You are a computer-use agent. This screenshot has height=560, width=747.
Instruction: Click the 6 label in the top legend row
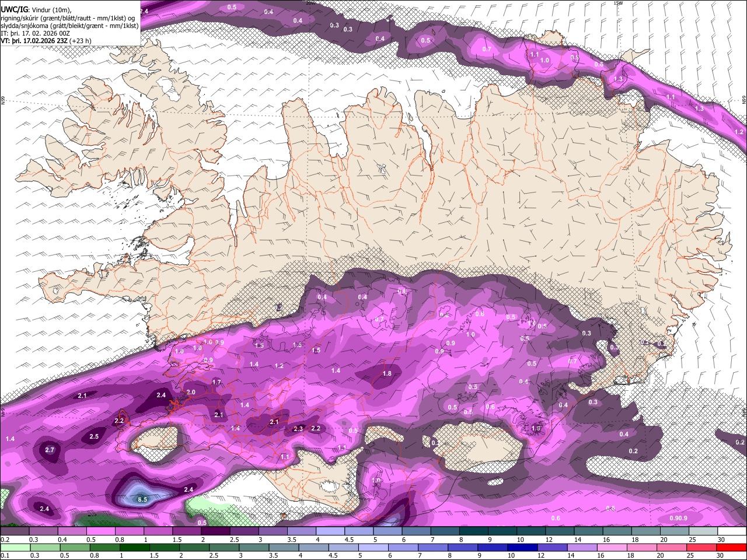[403, 540]
